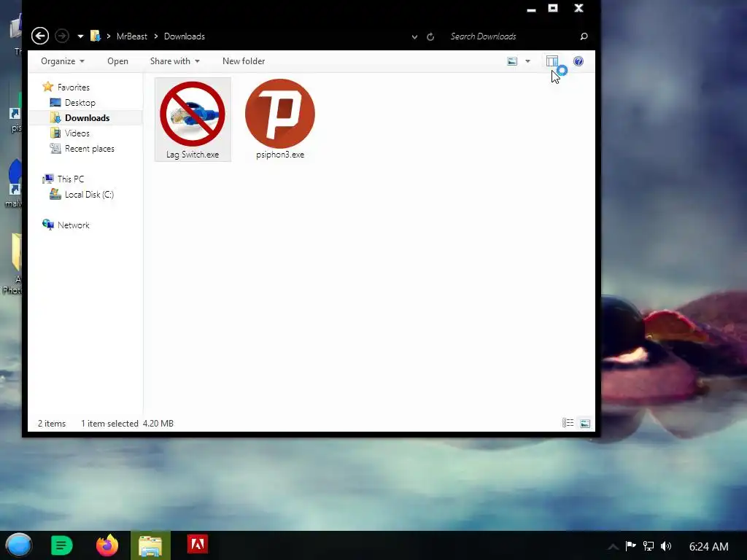Show hidden tray icons arrow

(613, 547)
